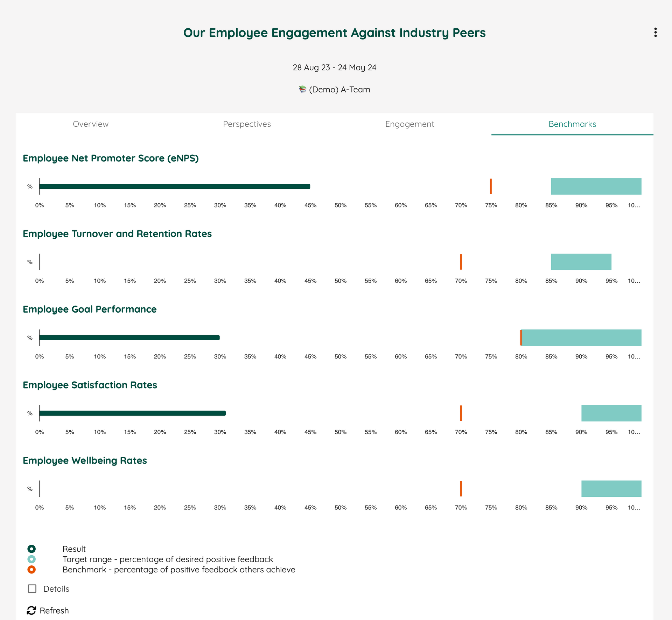672x620 pixels.
Task: Open the Perspectives tab
Action: coord(247,124)
